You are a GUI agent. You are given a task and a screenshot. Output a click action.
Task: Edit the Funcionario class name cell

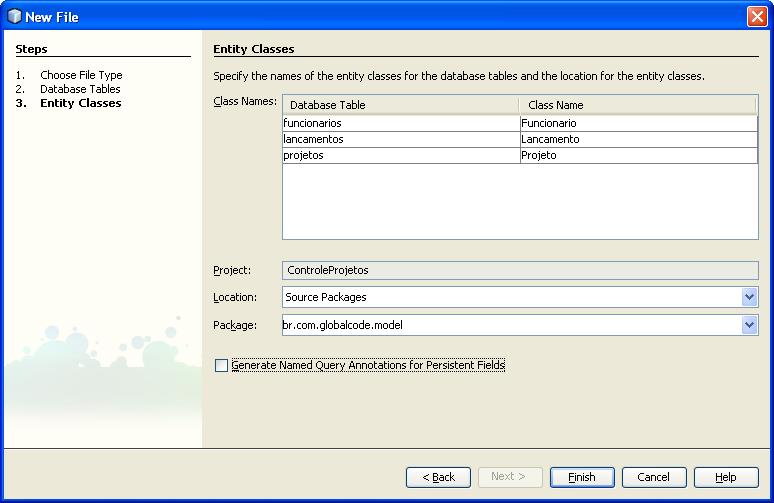pyautogui.click(x=637, y=123)
